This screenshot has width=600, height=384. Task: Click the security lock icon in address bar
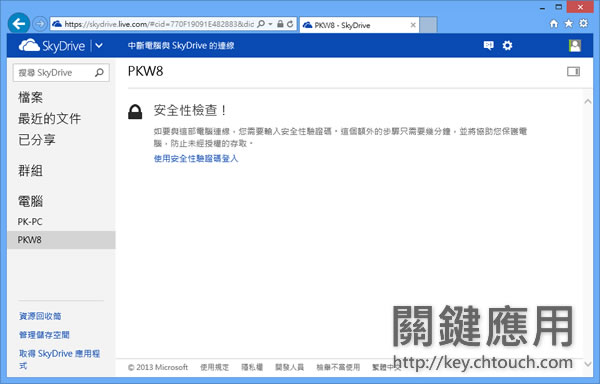point(280,24)
